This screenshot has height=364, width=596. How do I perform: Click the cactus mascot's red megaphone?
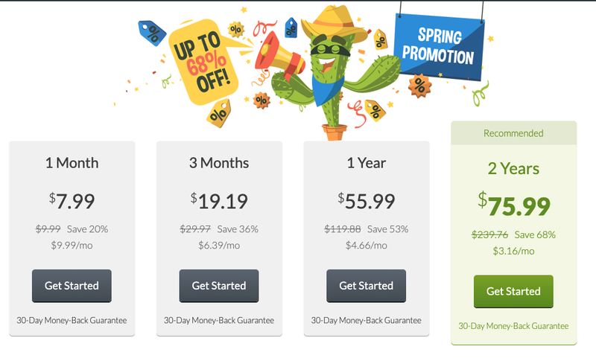279,55
